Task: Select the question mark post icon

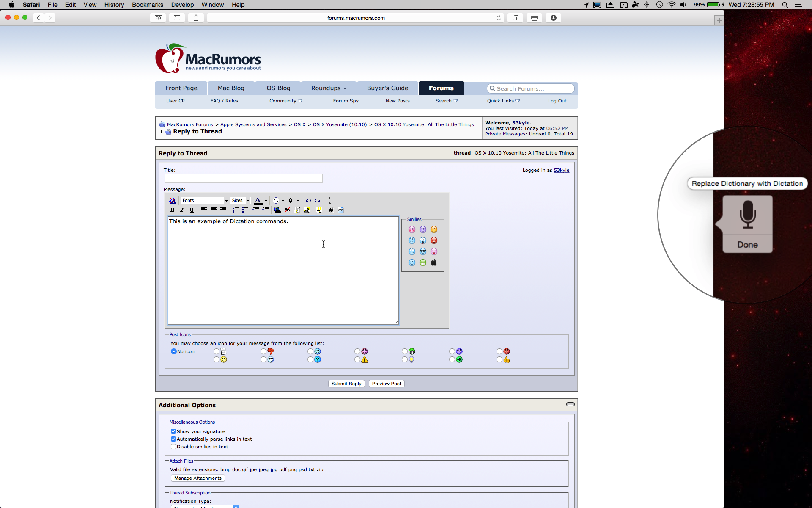Action: (310, 359)
